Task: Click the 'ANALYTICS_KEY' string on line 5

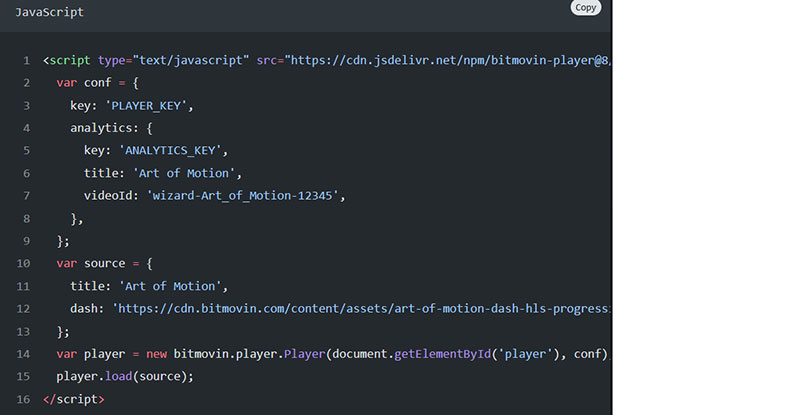Action: coord(170,151)
